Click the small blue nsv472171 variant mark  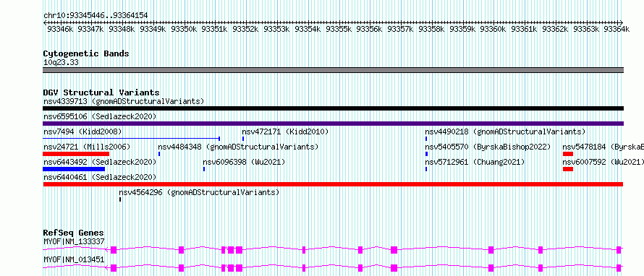(243, 139)
